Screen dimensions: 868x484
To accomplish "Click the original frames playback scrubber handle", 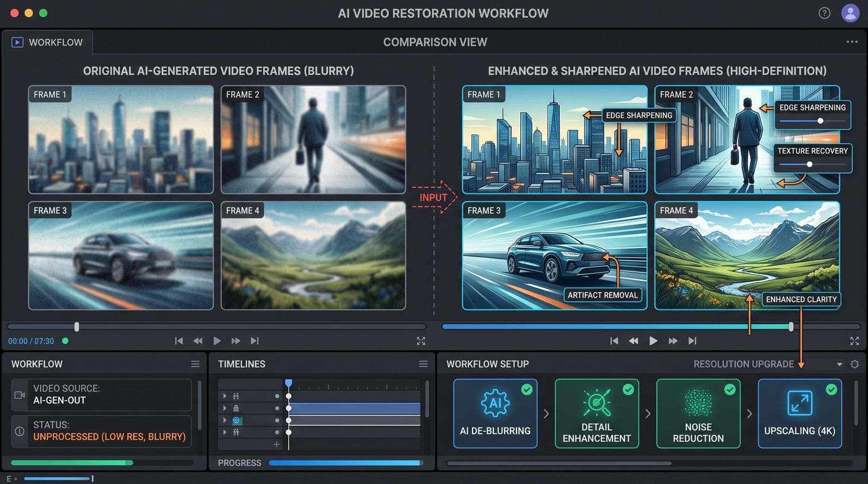I will pos(76,327).
